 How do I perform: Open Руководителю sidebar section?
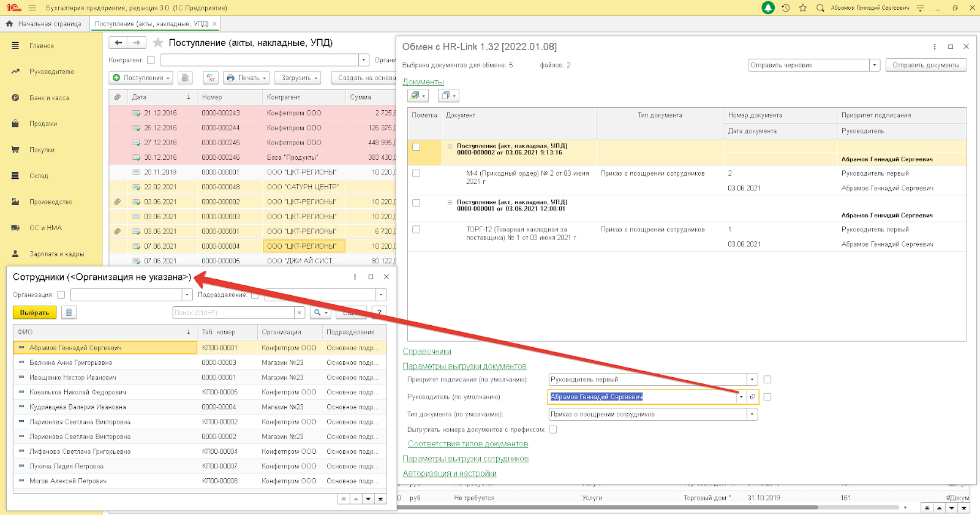[51, 72]
